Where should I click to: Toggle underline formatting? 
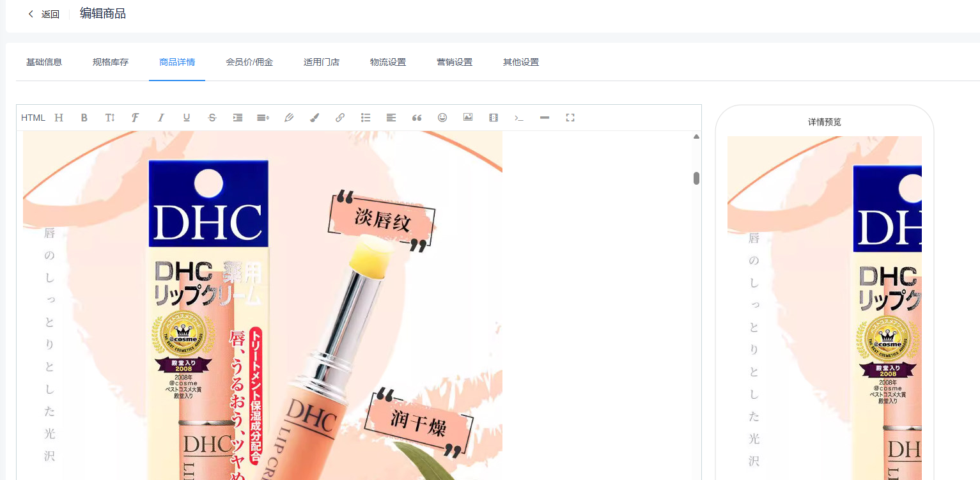[x=187, y=118]
